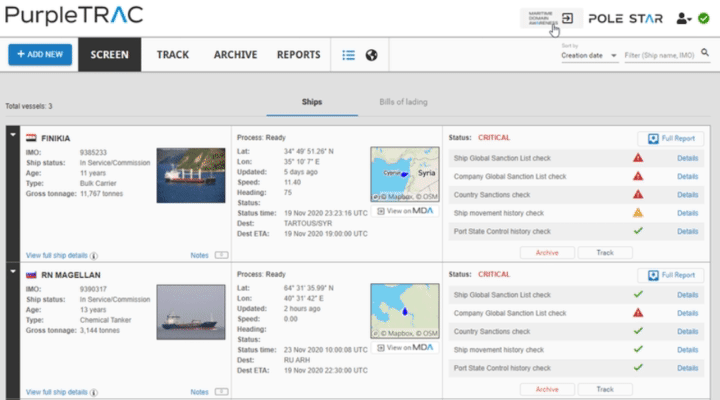The image size is (720, 400).
Task: Open the REPORTS menu tab
Action: point(298,55)
